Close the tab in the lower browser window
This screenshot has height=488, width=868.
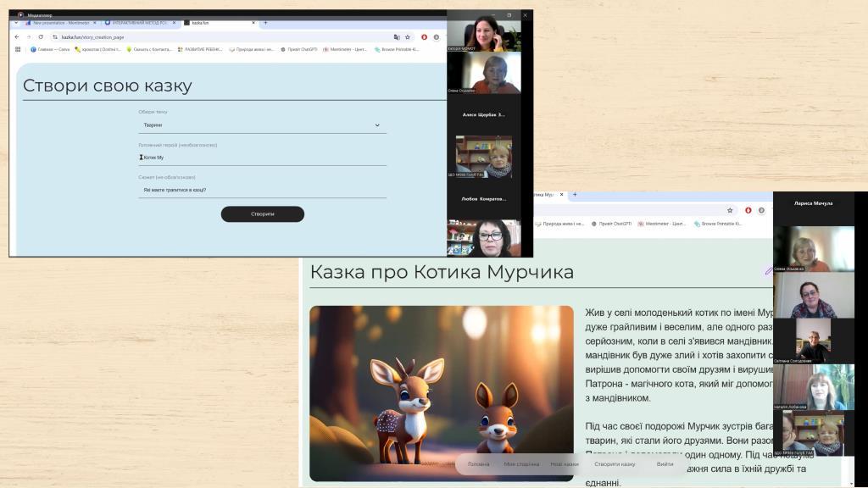click(561, 195)
